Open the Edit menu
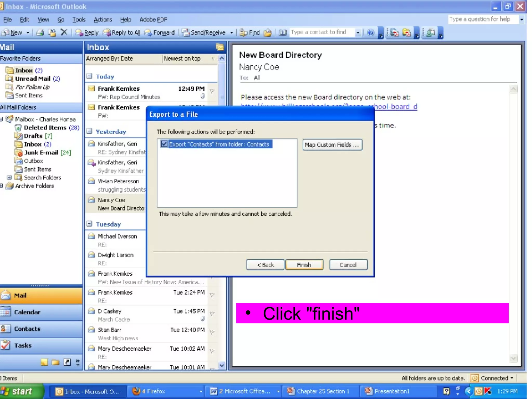This screenshot has width=532, height=399. click(25, 19)
